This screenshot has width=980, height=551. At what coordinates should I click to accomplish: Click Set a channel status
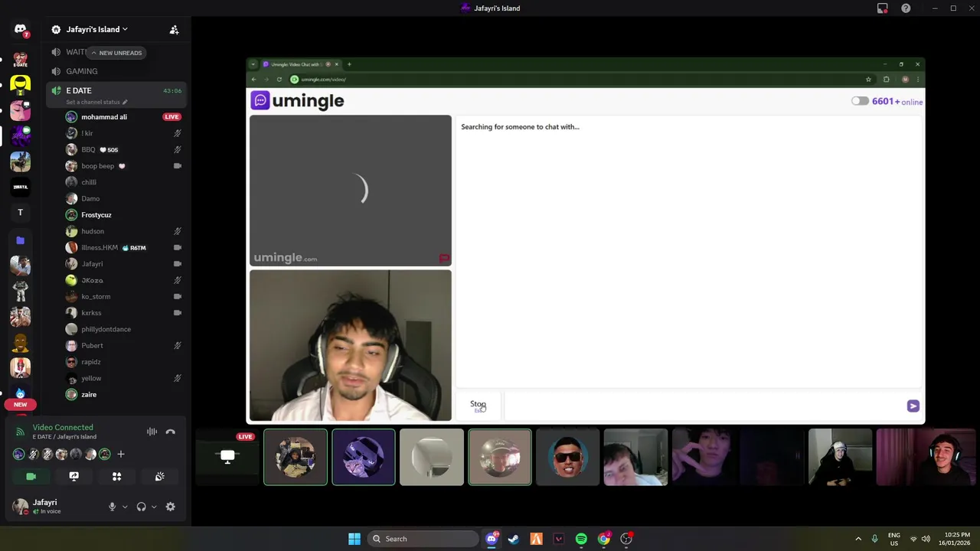coord(96,102)
